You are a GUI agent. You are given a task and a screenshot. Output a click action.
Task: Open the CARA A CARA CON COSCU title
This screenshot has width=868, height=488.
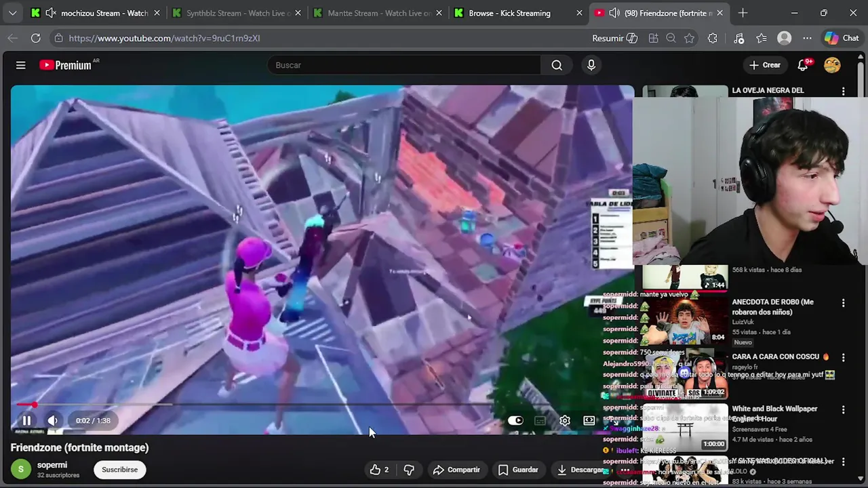point(781,357)
